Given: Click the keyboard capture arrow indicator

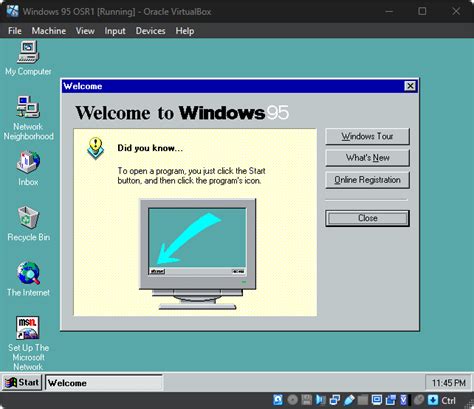Looking at the screenshot, I should [x=433, y=400].
